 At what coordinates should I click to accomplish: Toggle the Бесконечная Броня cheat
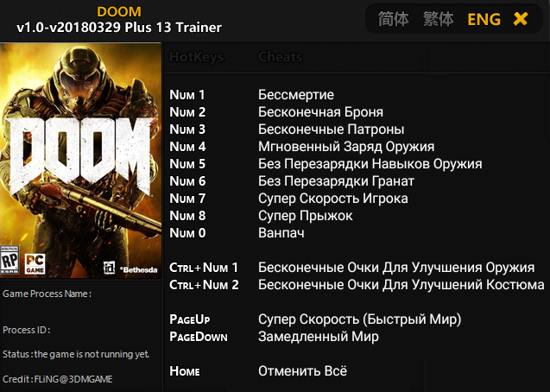320,112
